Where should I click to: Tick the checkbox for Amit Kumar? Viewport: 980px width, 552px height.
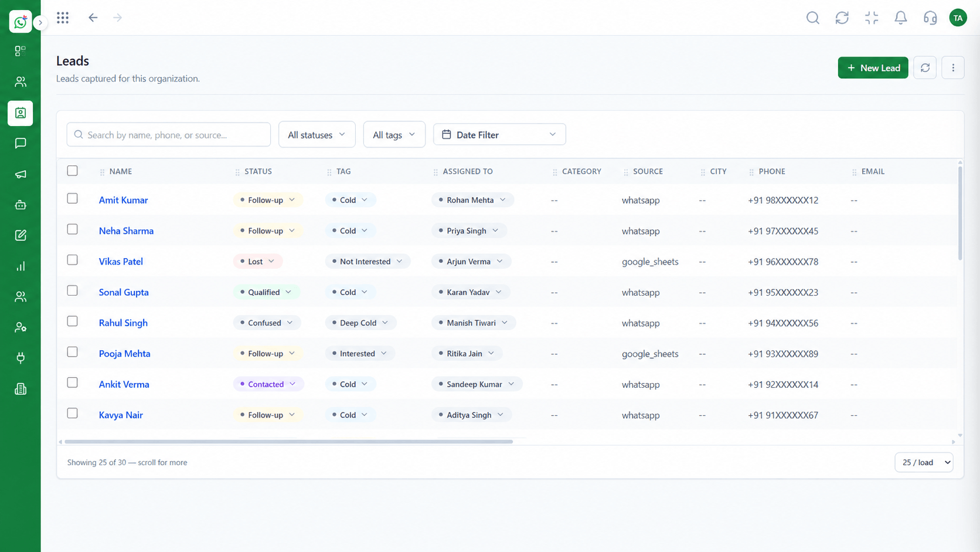click(x=72, y=198)
